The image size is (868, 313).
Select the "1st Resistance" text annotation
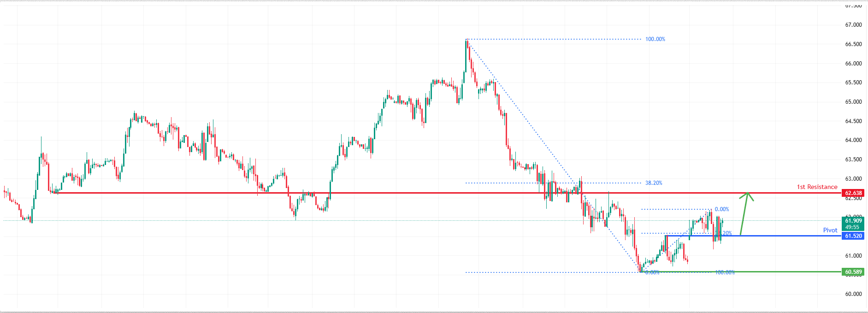[x=817, y=187]
